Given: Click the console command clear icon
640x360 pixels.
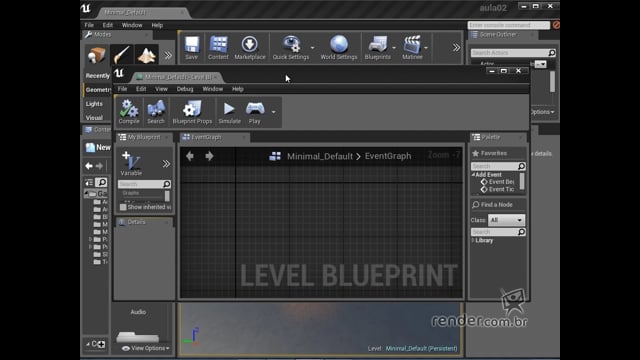Looking at the screenshot, I should (556, 25).
